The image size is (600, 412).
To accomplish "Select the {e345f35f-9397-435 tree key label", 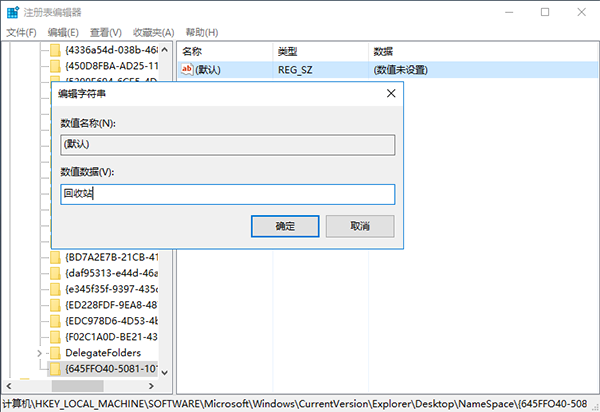I will pos(111,289).
